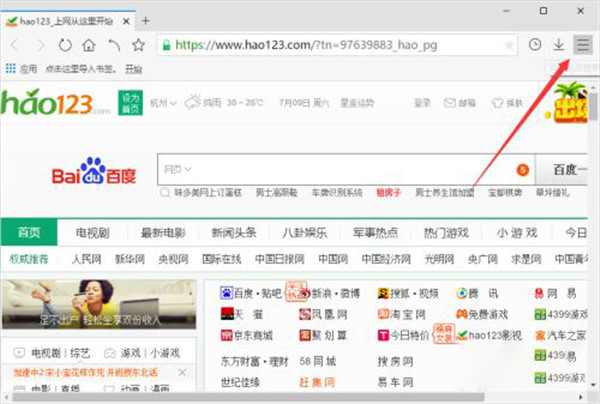This screenshot has height=404, width=600.
Task: Select the 最新电影 navigation tab
Action: coord(163,232)
